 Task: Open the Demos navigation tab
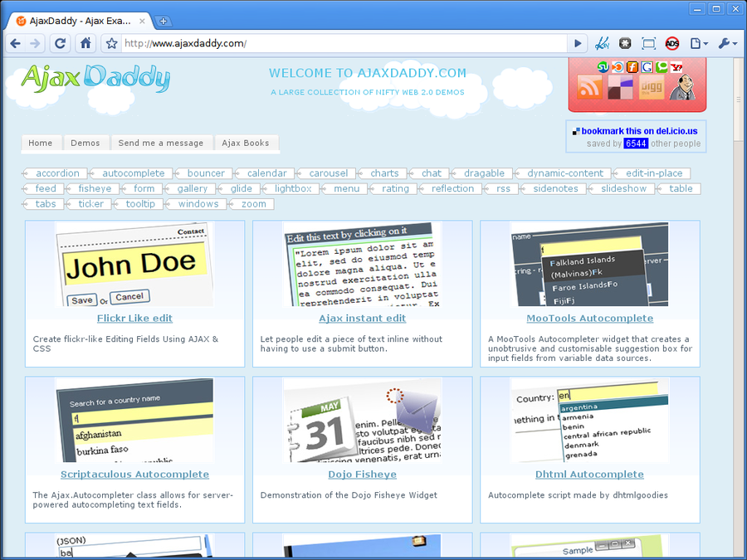85,143
